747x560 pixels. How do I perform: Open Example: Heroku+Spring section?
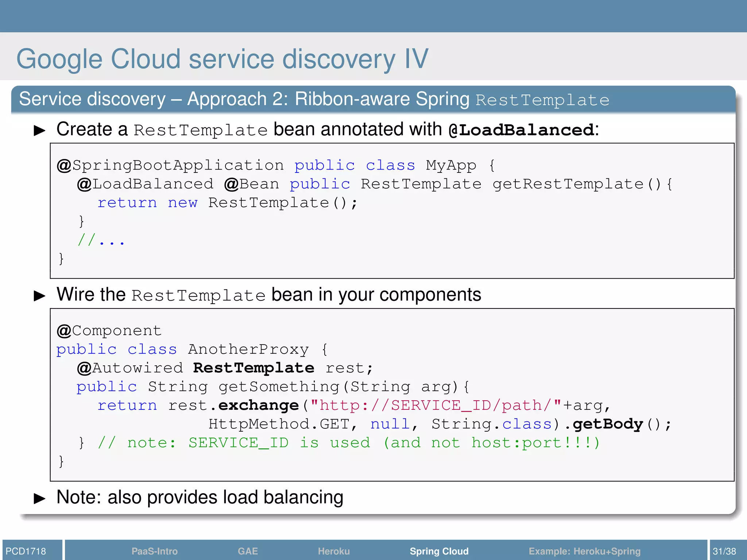[x=585, y=551]
